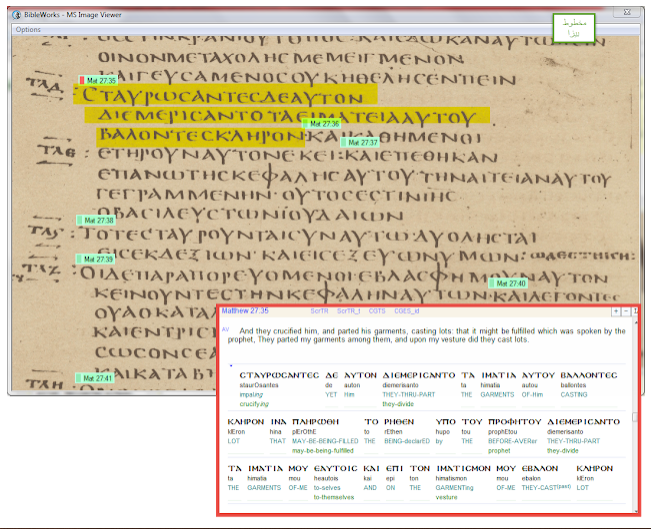Click the Matthew 27:35 reference heading
Image resolution: width=651 pixels, height=529 pixels.
tap(245, 311)
